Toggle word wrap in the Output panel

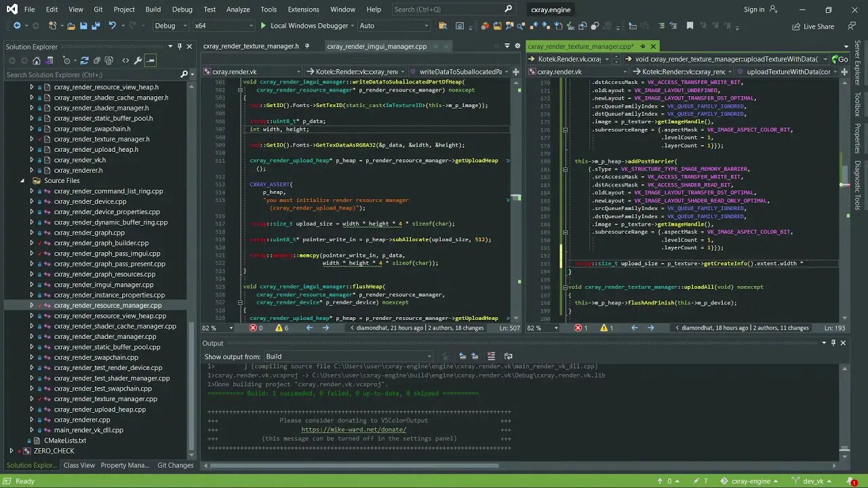pyautogui.click(x=508, y=357)
